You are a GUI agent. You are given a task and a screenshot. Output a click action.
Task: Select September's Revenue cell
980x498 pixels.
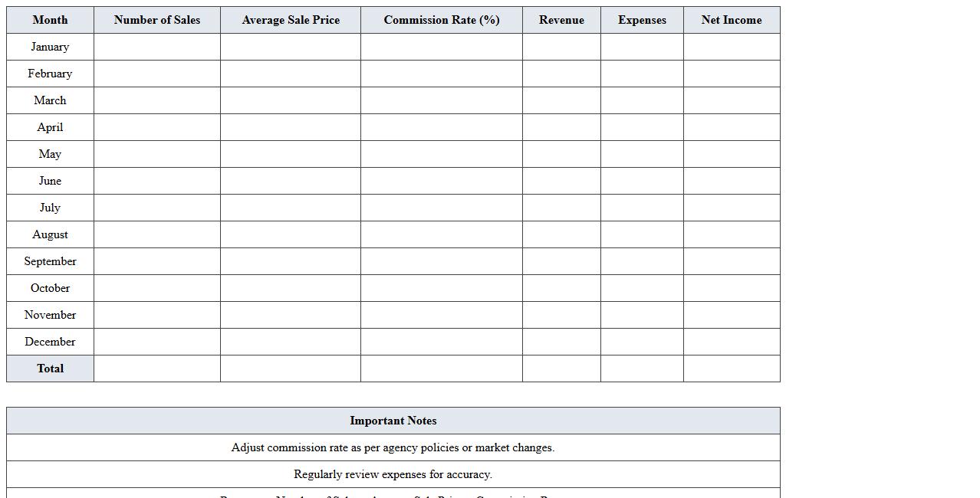pyautogui.click(x=561, y=261)
